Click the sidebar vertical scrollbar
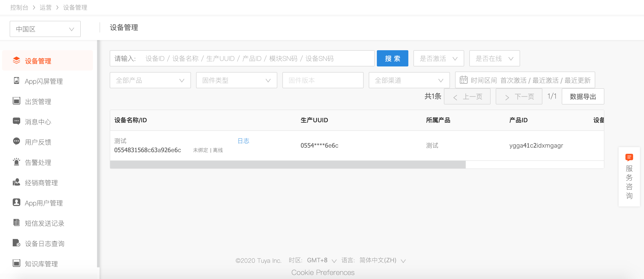 pyautogui.click(x=98, y=154)
